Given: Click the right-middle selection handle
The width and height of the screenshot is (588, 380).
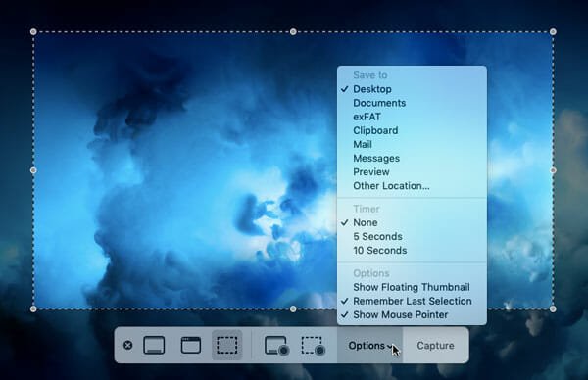Looking at the screenshot, I should click(x=553, y=170).
